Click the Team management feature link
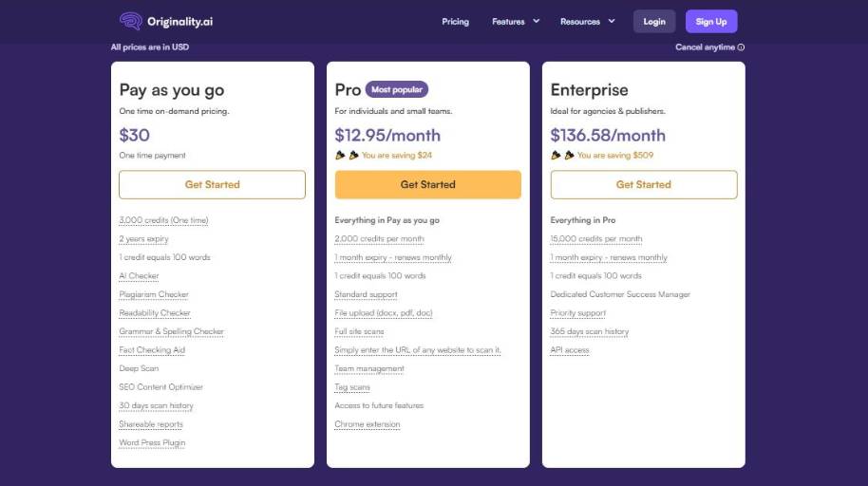This screenshot has height=486, width=868. coord(368,368)
